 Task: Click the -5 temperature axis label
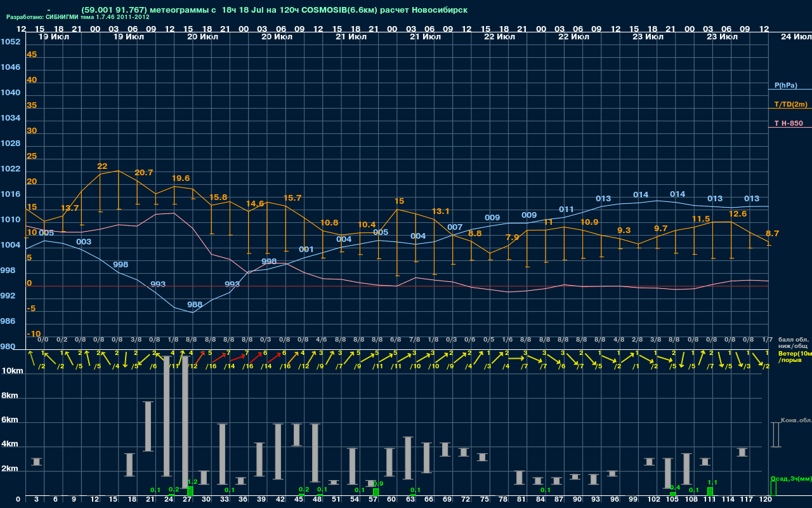(x=32, y=309)
